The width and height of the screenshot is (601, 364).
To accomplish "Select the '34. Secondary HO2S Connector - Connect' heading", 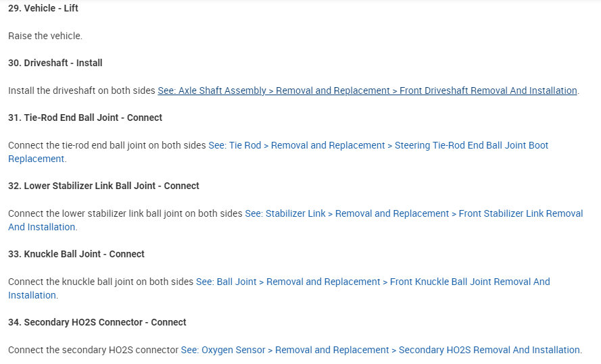I will coord(97,322).
